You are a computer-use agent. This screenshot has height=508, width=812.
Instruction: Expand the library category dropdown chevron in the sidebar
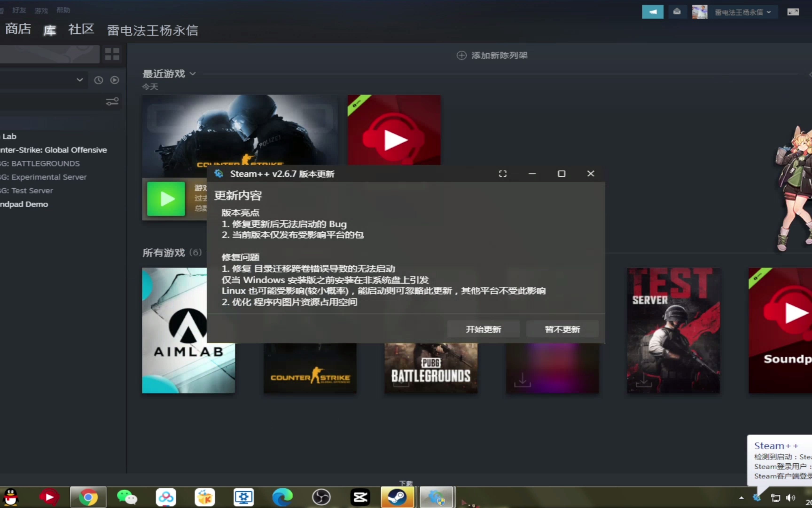(x=79, y=80)
